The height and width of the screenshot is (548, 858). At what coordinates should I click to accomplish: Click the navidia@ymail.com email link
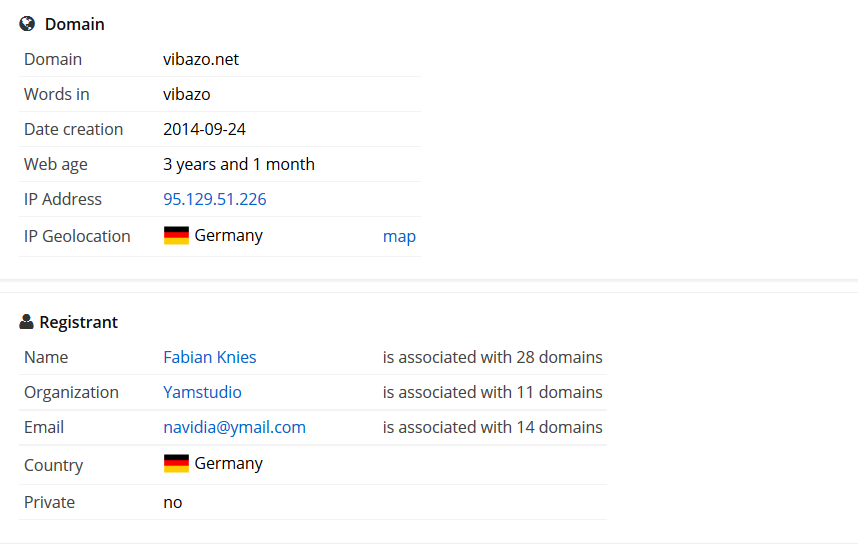[235, 427]
